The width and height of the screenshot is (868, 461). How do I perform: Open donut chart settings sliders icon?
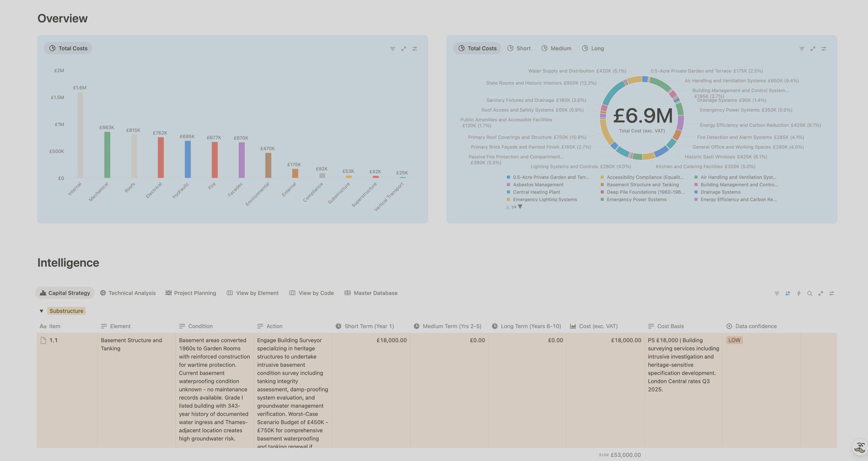click(x=823, y=49)
